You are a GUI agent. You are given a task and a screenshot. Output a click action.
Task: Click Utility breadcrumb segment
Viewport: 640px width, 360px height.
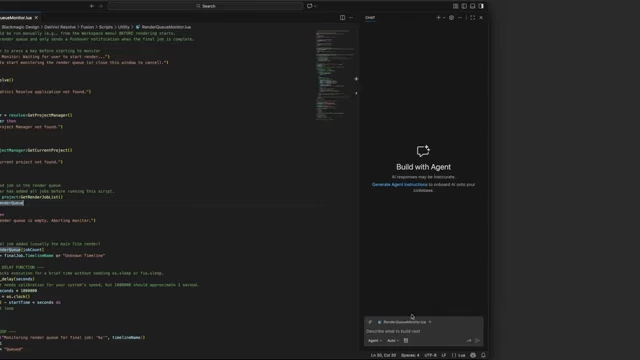point(124,27)
